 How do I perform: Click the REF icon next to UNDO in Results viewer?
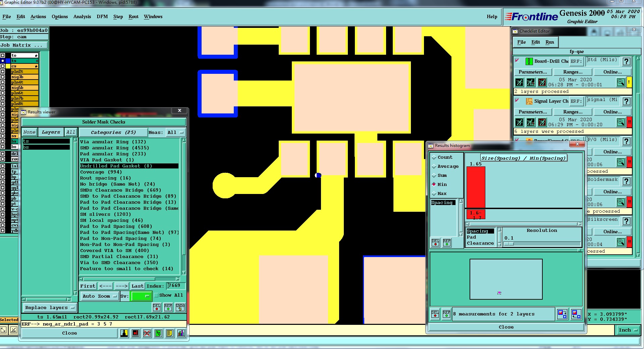pyautogui.click(x=168, y=307)
